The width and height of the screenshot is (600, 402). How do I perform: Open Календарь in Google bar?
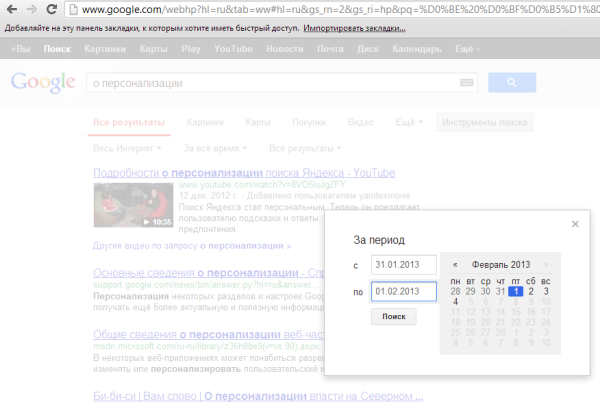click(x=417, y=49)
